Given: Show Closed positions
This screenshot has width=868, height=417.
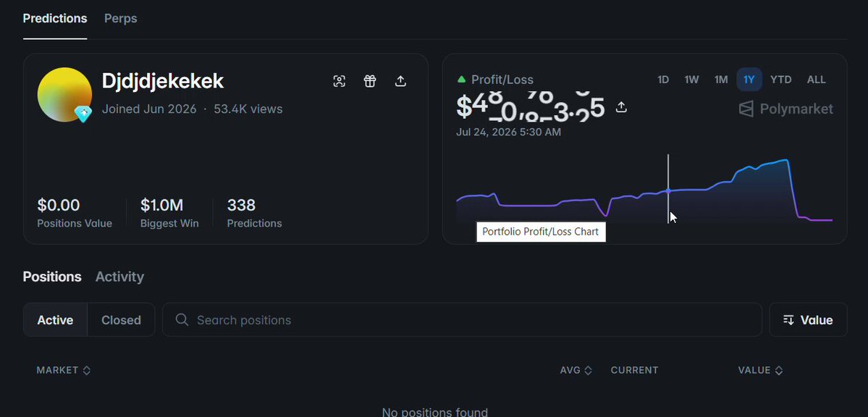Looking at the screenshot, I should click(121, 319).
